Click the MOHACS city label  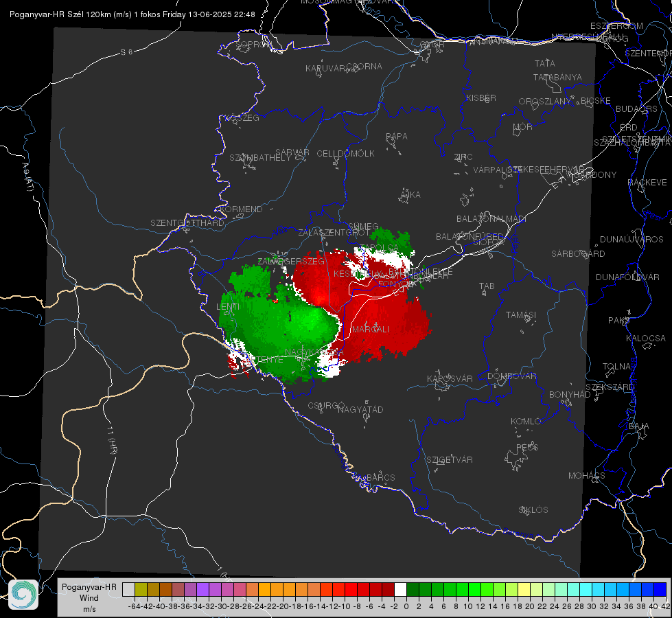point(587,476)
